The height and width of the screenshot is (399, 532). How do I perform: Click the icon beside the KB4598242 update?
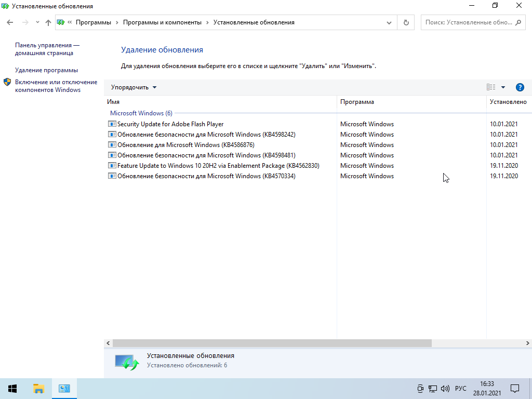coord(112,135)
